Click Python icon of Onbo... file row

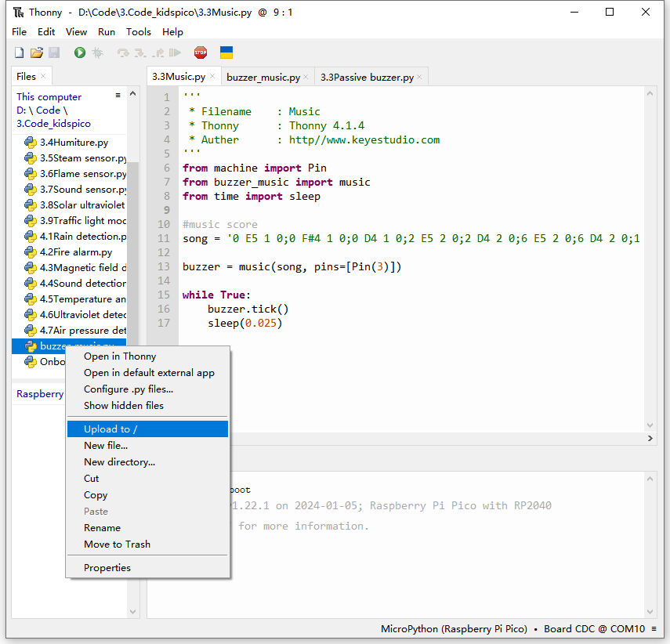(x=31, y=362)
